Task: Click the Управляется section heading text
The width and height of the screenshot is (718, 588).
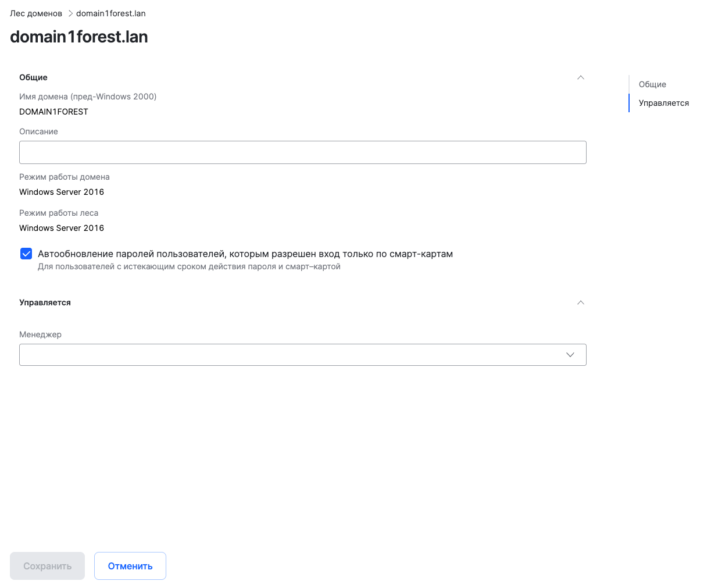Action: pos(45,302)
